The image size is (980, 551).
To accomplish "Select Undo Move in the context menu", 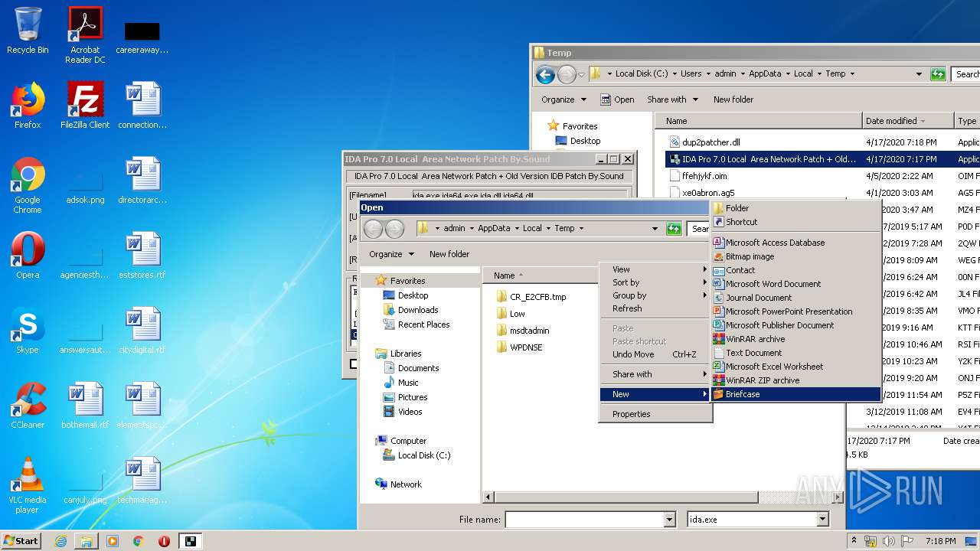I will pos(656,354).
